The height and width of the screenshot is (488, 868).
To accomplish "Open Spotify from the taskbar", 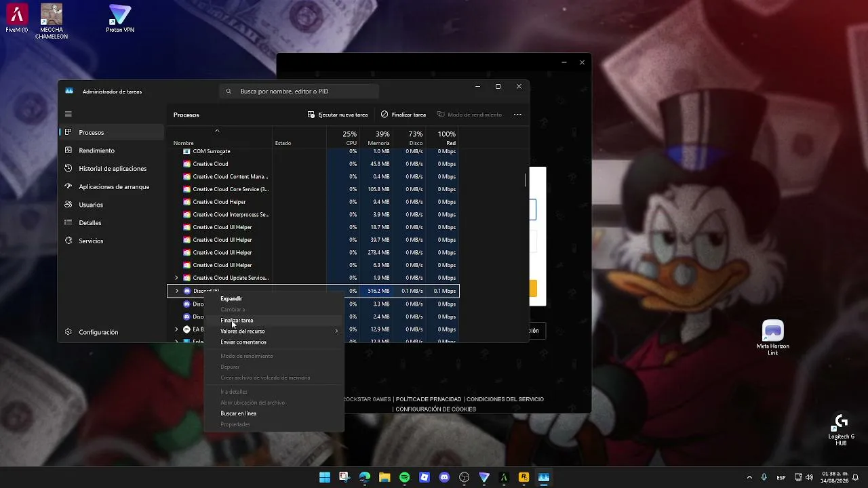I will [x=405, y=477].
